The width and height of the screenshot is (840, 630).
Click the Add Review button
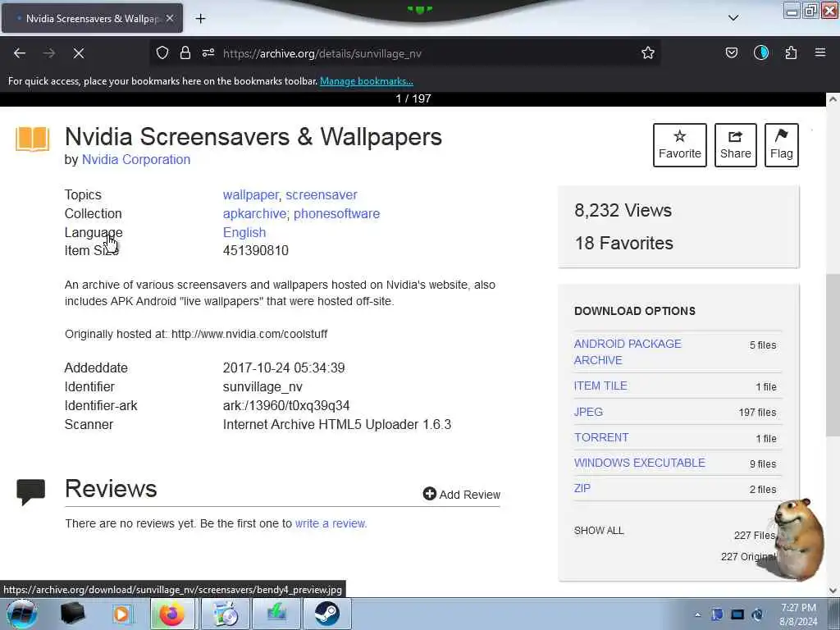pos(461,494)
